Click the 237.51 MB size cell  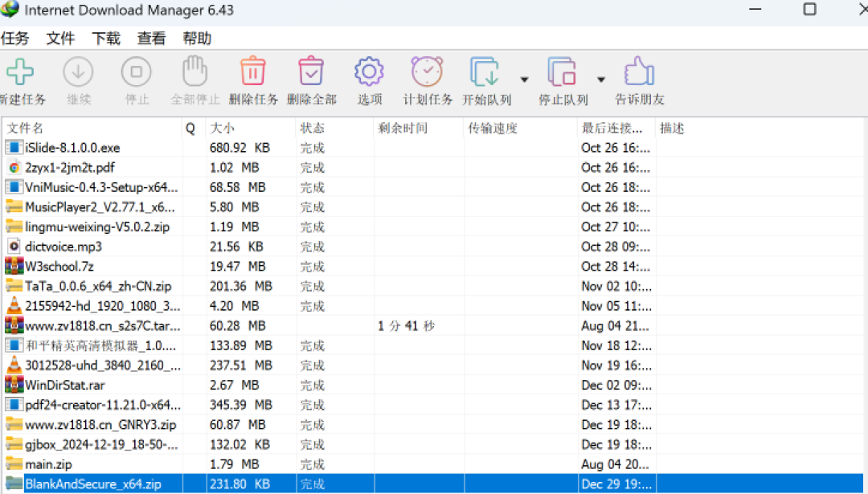(241, 365)
